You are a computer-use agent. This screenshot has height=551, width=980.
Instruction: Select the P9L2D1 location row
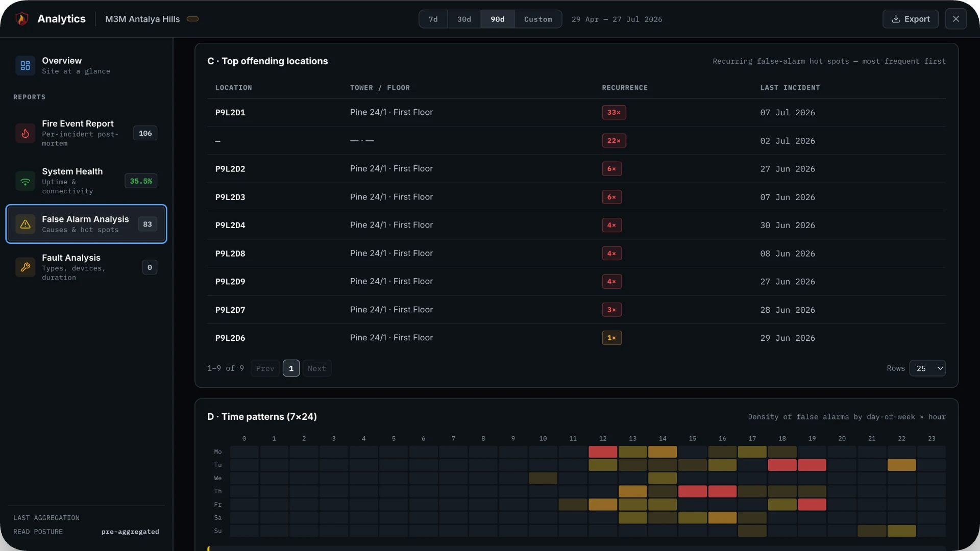click(x=576, y=112)
